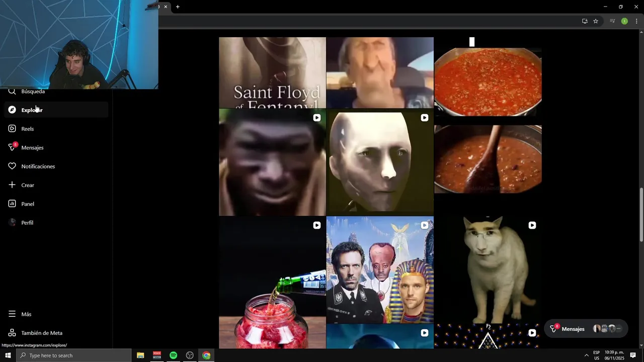644x362 pixels.
Task: Open the Saint Floyd of Fentanyl post
Action: tap(272, 72)
